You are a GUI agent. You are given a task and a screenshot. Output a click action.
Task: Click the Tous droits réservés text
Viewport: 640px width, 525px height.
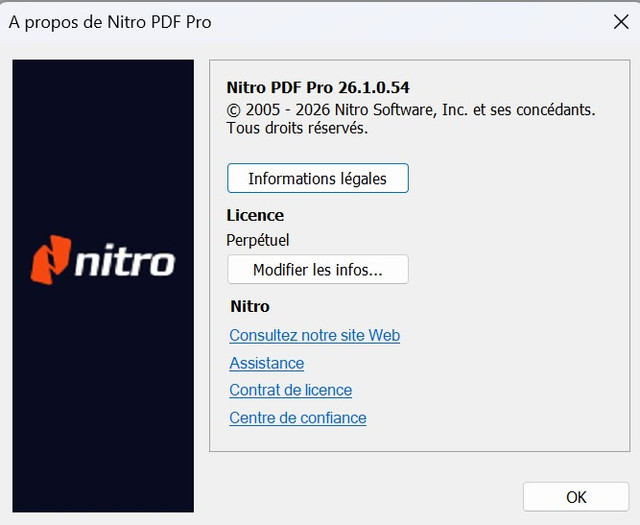(x=297, y=128)
